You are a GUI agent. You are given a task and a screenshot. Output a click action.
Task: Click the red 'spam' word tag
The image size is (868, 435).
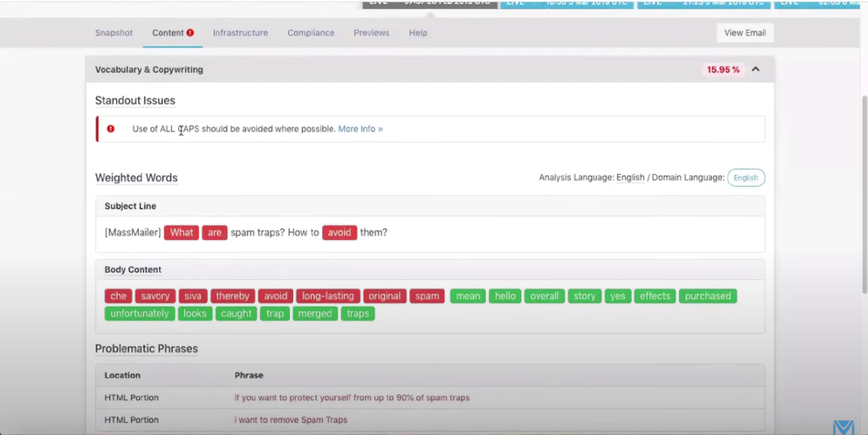pos(427,296)
